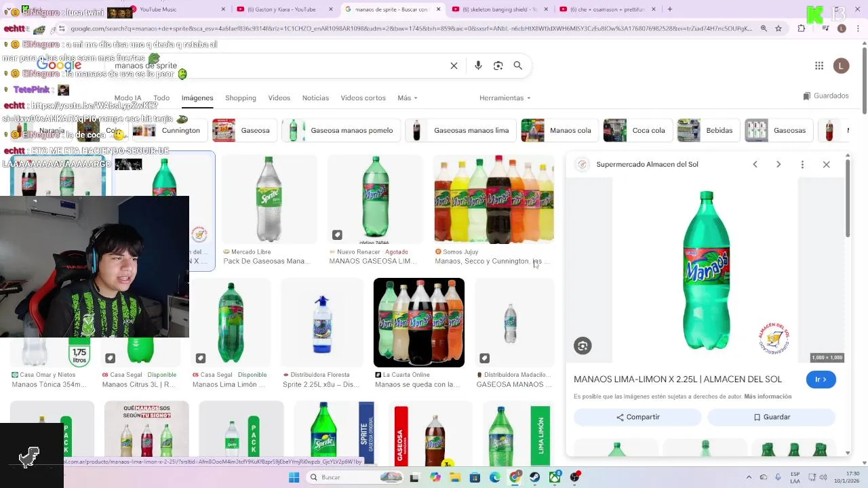The width and height of the screenshot is (868, 488).
Task: Click the Compartir button
Action: point(637,417)
